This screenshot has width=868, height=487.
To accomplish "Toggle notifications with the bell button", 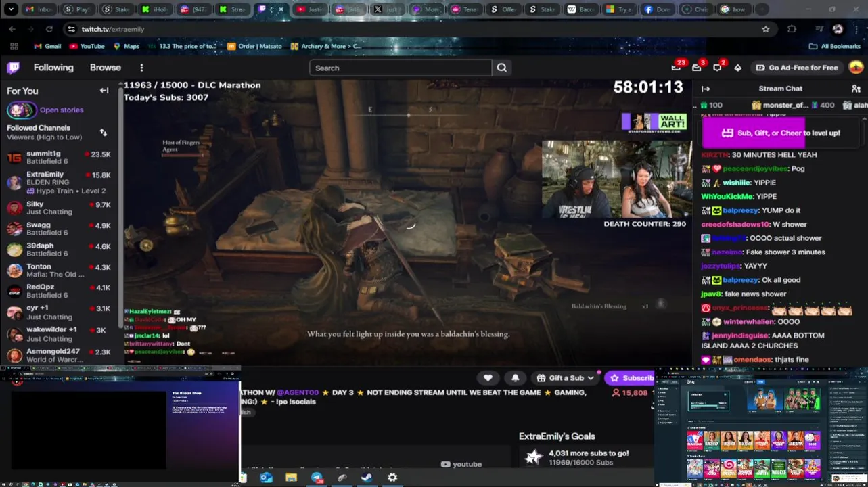I will (516, 378).
